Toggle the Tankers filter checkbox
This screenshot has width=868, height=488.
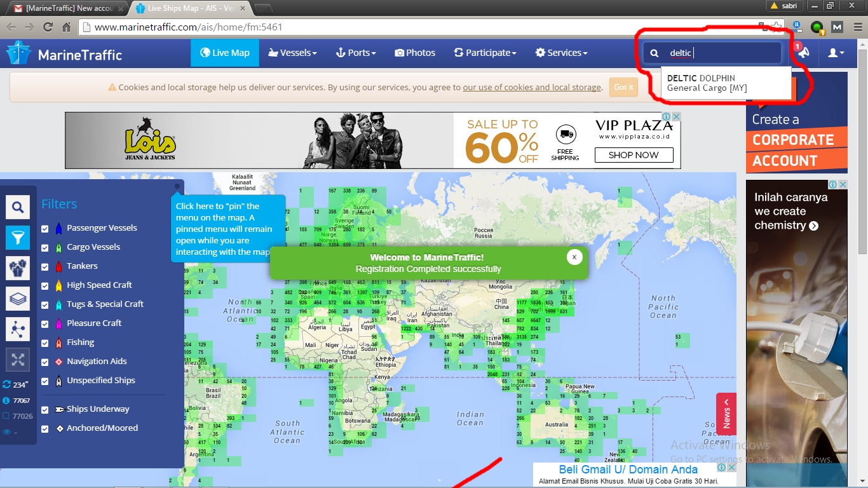point(45,267)
